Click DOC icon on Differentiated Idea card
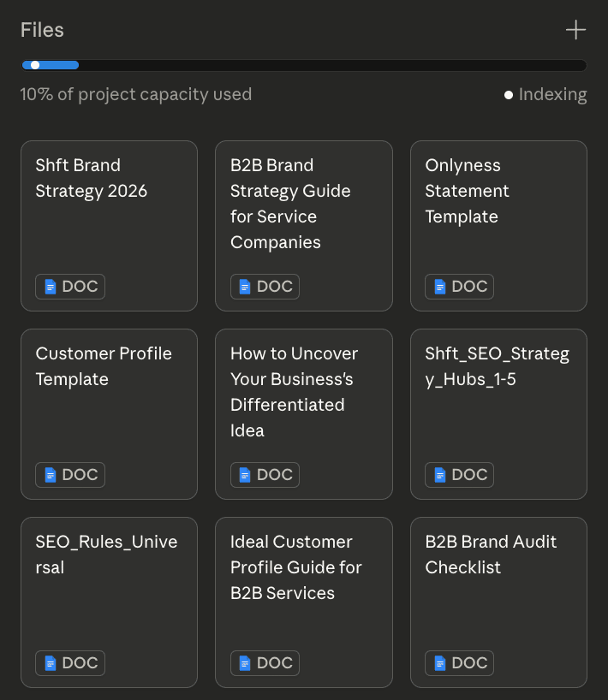The height and width of the screenshot is (700, 608). (245, 475)
